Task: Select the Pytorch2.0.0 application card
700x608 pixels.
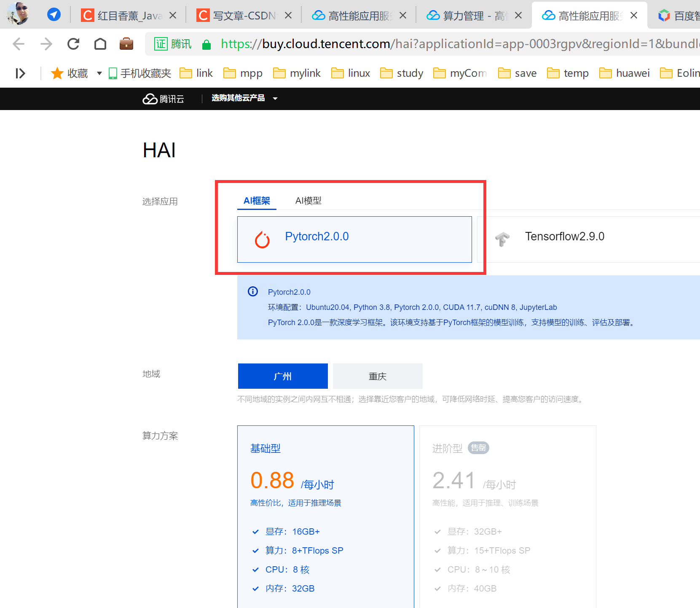Action: pos(354,239)
